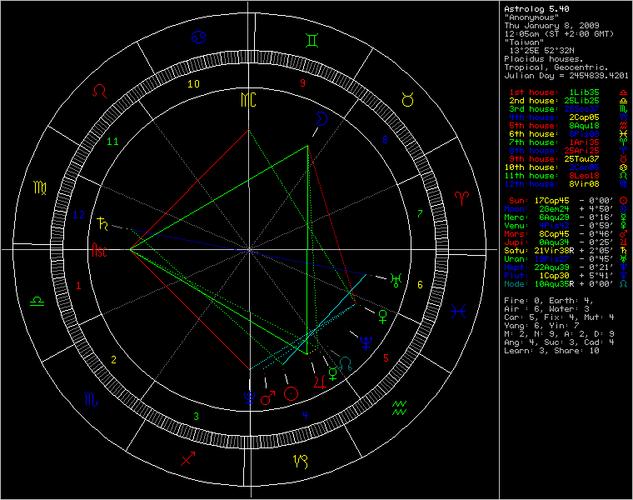Click house number 2 in the wheel
Screen dimensions: 633x500
(113, 360)
